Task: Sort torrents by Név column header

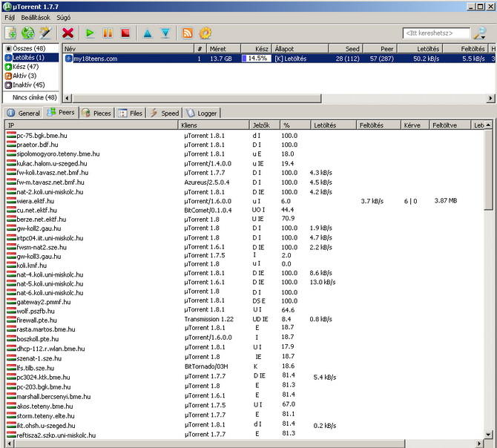Action: [128, 49]
